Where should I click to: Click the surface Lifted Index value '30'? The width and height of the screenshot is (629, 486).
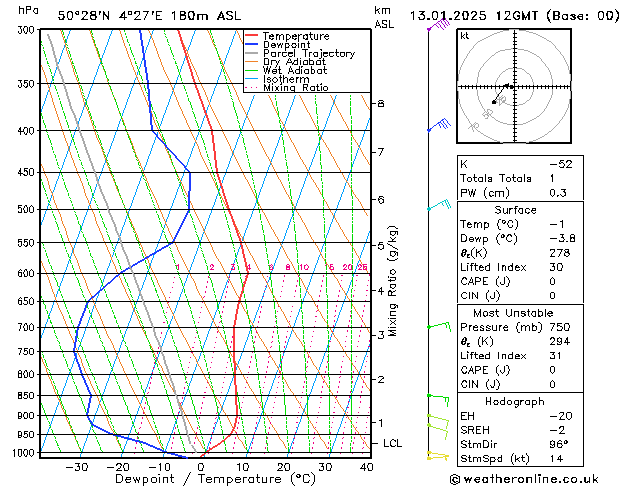point(556,267)
